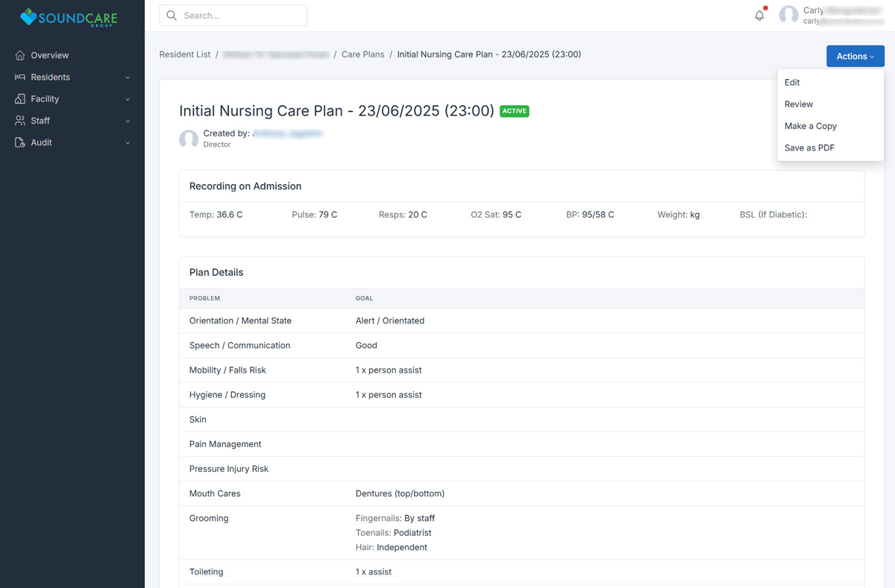Toggle the blue Actions dropdown button

point(855,56)
